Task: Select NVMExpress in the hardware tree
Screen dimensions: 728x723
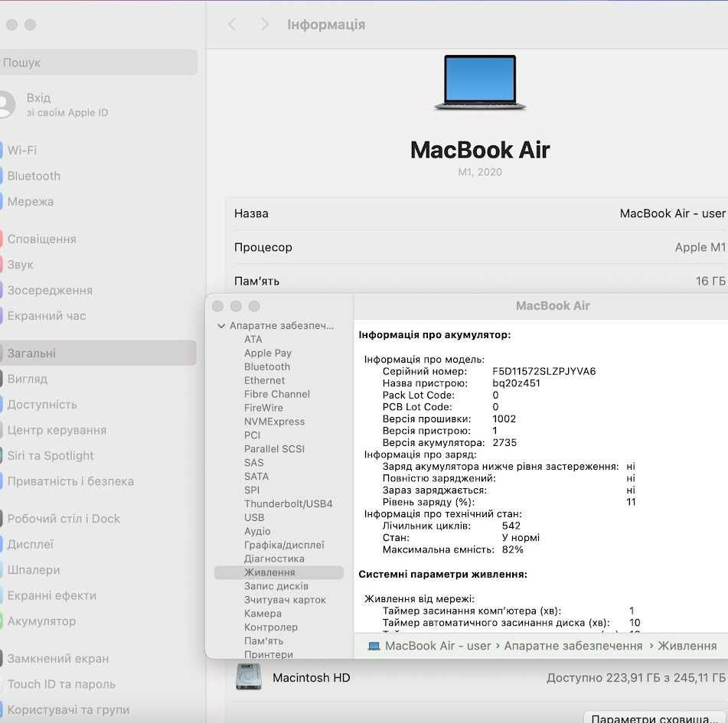Action: [x=274, y=422]
